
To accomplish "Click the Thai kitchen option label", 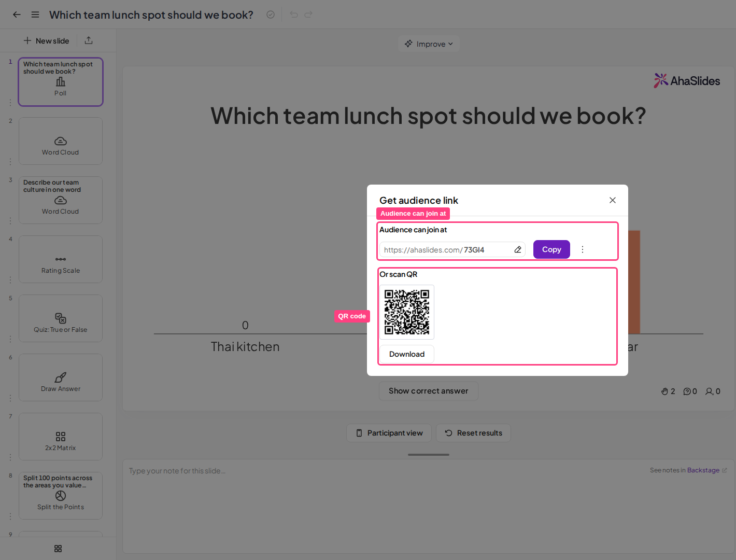I will coord(245,347).
